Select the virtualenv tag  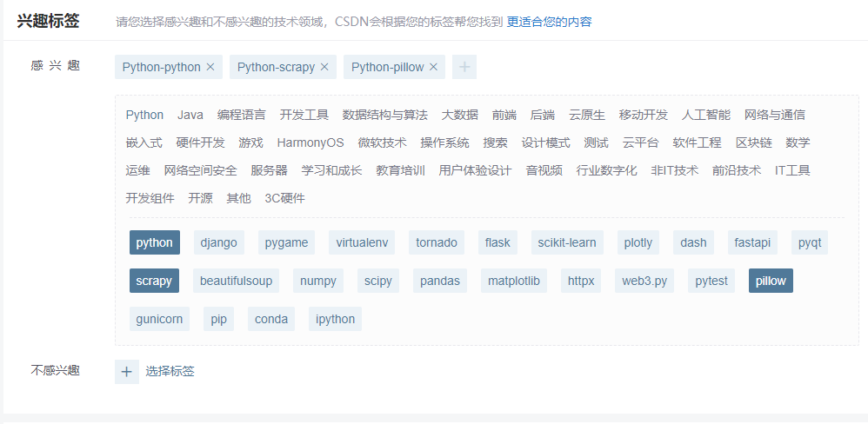pyautogui.click(x=362, y=242)
